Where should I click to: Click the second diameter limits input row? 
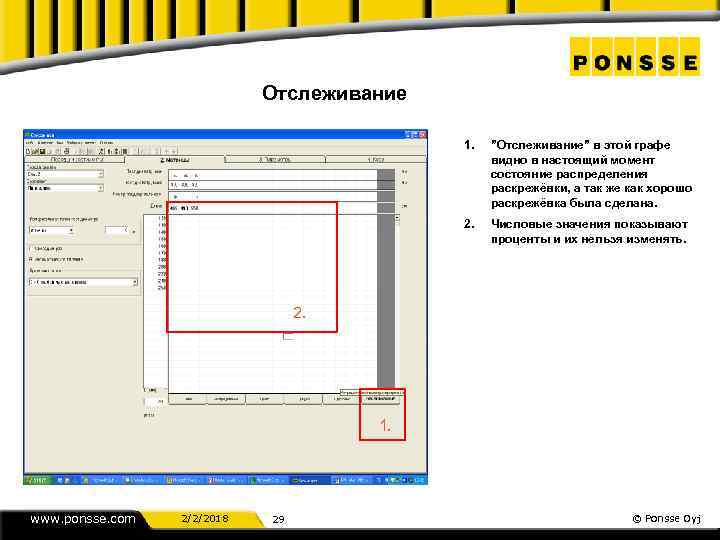pos(273,185)
